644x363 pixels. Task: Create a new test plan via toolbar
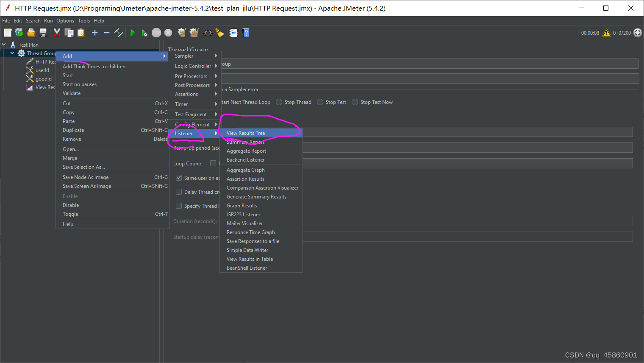[x=8, y=33]
